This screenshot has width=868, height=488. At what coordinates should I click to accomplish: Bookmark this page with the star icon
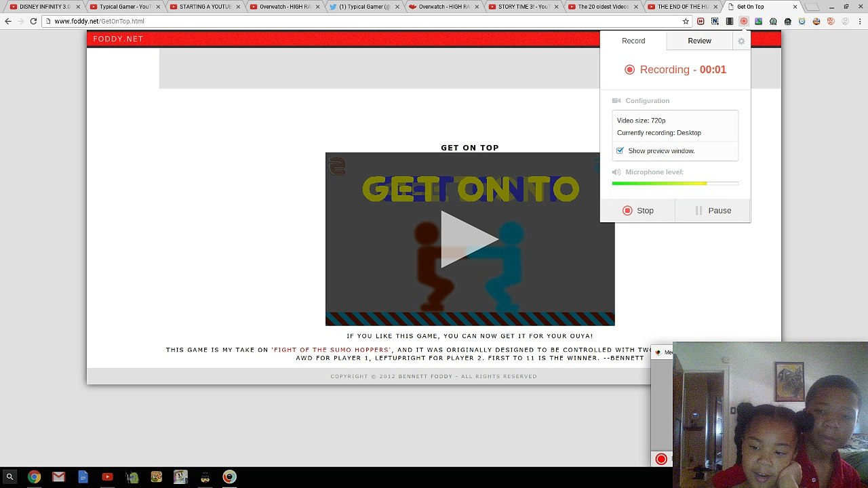coord(686,21)
